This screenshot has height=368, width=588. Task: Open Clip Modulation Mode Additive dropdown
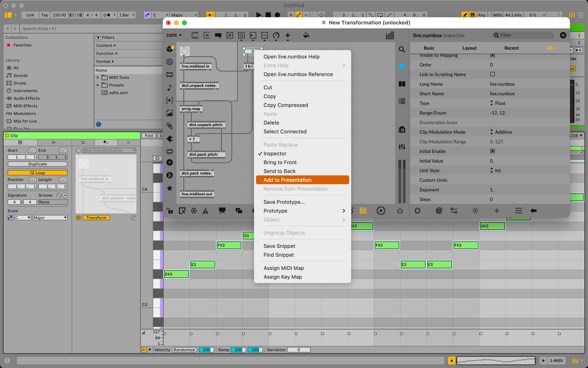501,132
